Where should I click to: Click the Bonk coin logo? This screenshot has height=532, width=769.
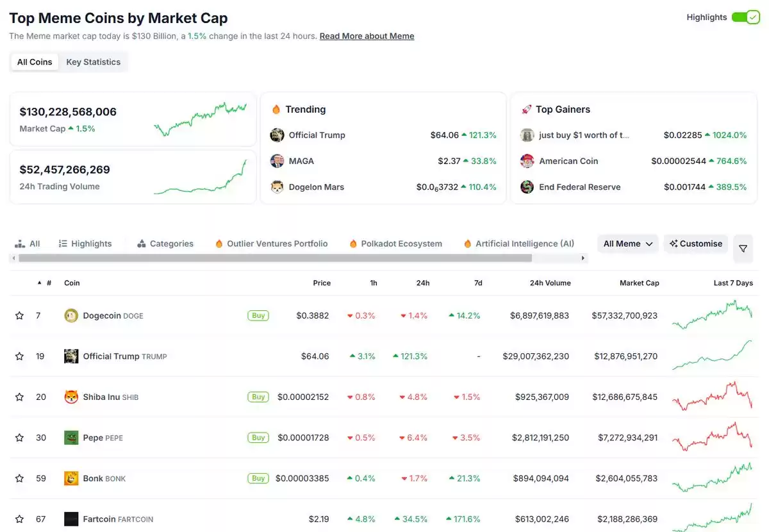(x=71, y=478)
